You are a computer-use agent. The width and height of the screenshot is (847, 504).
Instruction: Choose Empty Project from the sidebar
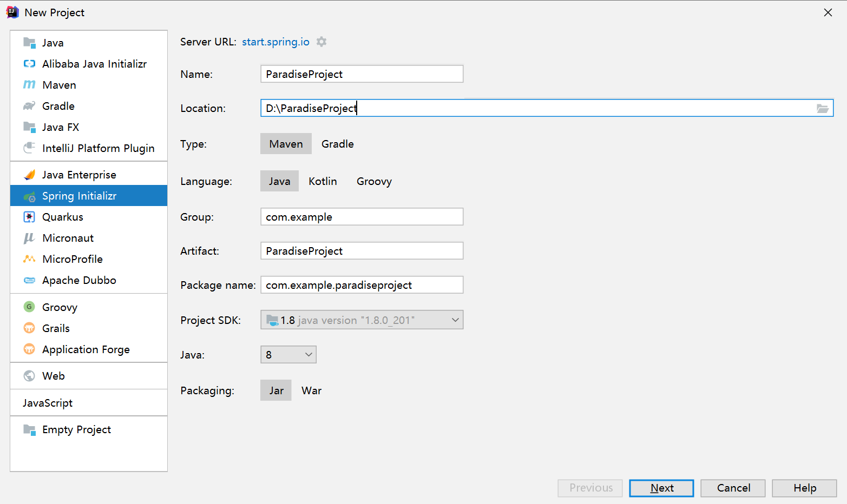76,429
